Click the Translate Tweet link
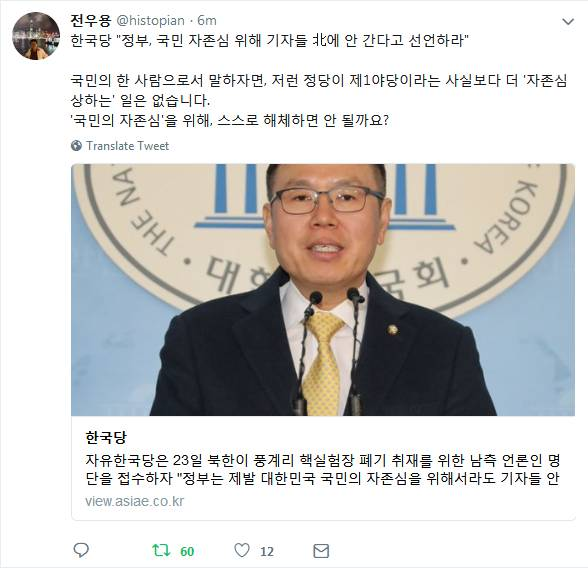The width and height of the screenshot is (588, 568). pyautogui.click(x=128, y=145)
